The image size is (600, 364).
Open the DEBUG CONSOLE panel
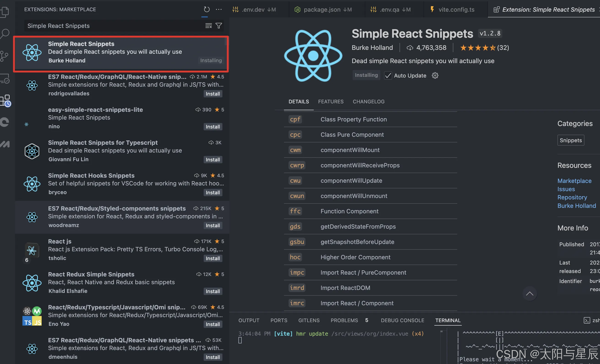(x=402, y=320)
